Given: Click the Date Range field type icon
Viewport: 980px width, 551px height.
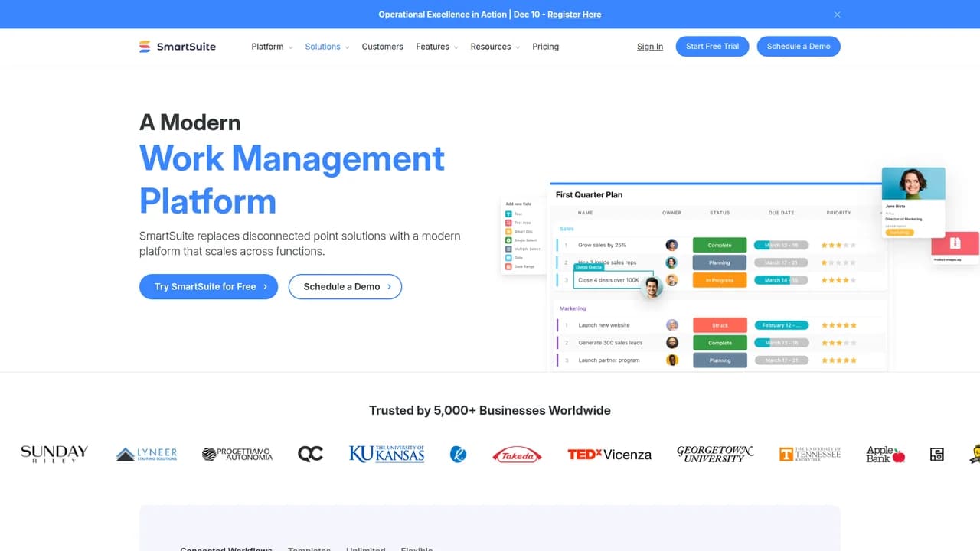Looking at the screenshot, I should pyautogui.click(x=508, y=266).
